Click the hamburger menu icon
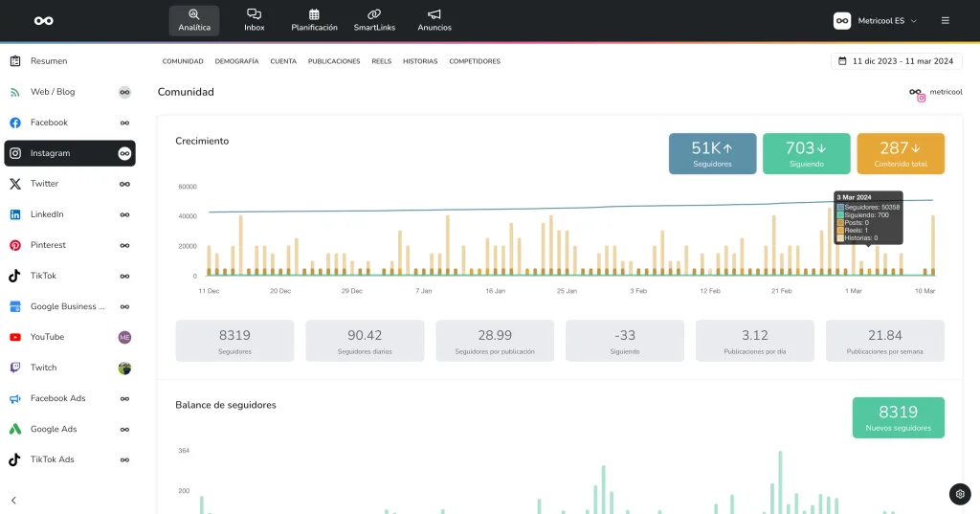This screenshot has height=514, width=980. (x=946, y=20)
